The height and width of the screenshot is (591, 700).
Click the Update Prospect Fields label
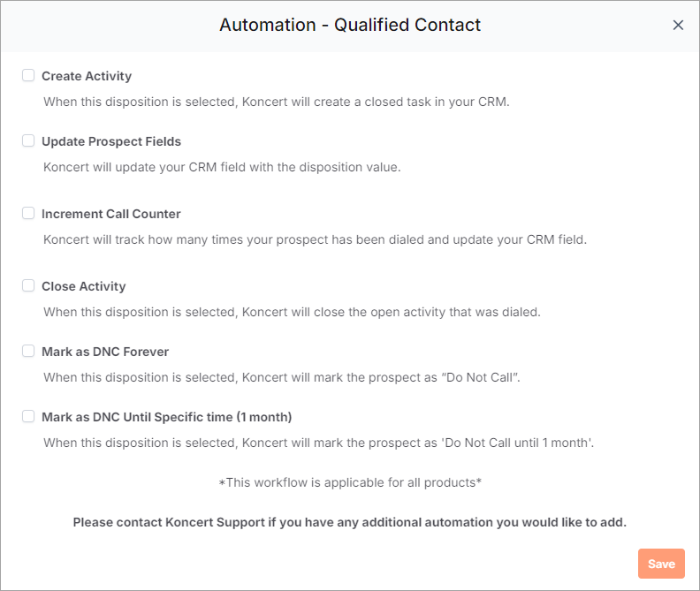pos(111,141)
